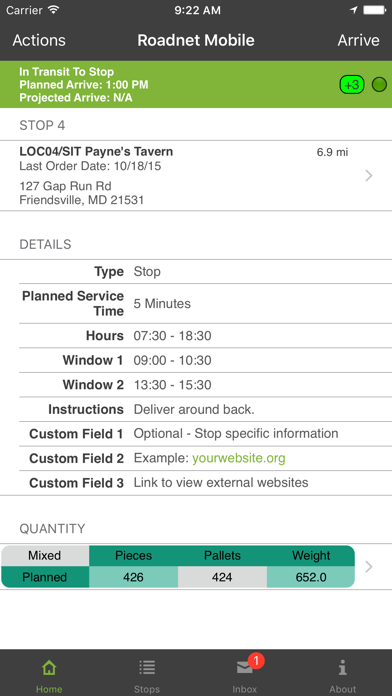Tap the Wi-Fi icon in status bar
This screenshot has width=392, height=696.
tap(53, 10)
